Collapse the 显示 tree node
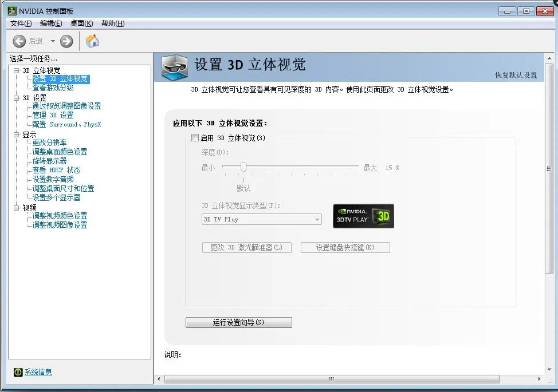 17,134
